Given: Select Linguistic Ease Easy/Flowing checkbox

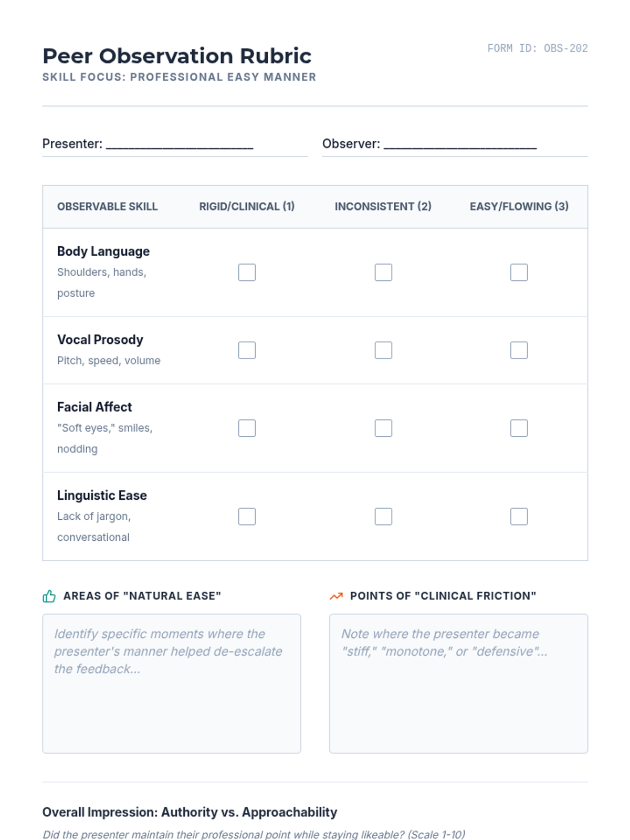Looking at the screenshot, I should pyautogui.click(x=519, y=517).
